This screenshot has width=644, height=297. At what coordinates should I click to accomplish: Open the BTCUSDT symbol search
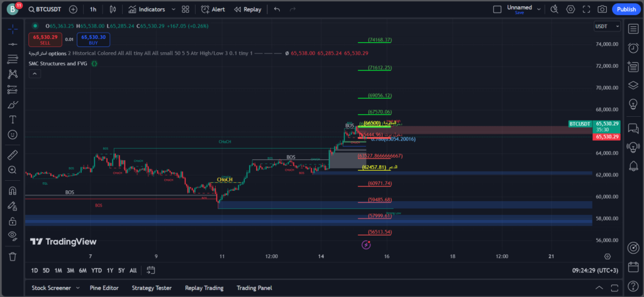pyautogui.click(x=45, y=9)
